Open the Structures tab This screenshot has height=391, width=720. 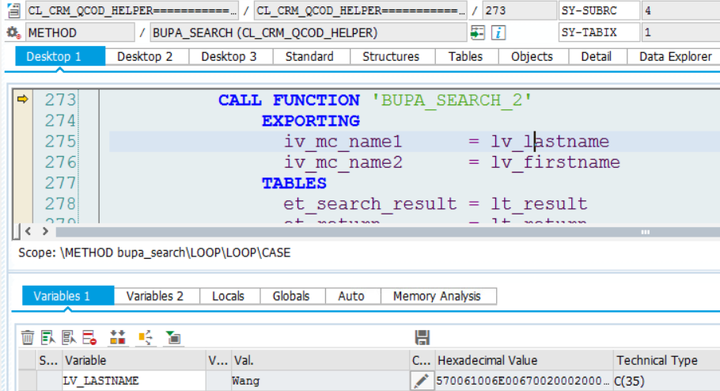(x=391, y=56)
